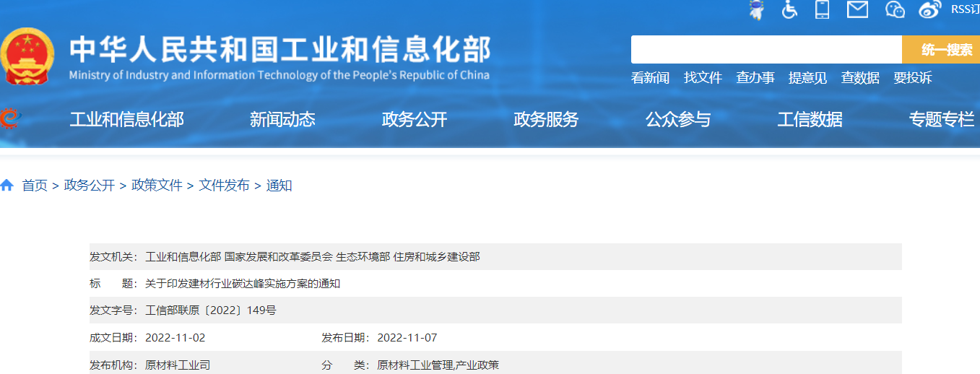Focus the site search input field
This screenshot has height=374, width=980.
[x=766, y=50]
